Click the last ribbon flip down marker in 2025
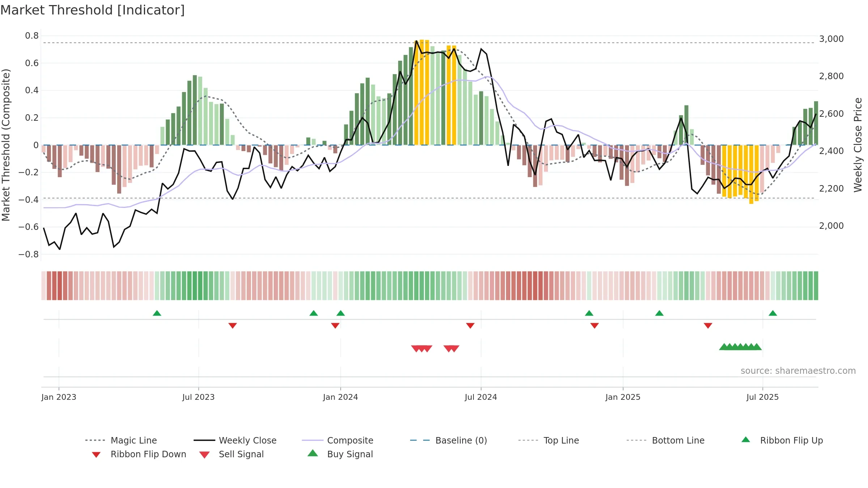This screenshot has width=868, height=488. click(x=708, y=326)
